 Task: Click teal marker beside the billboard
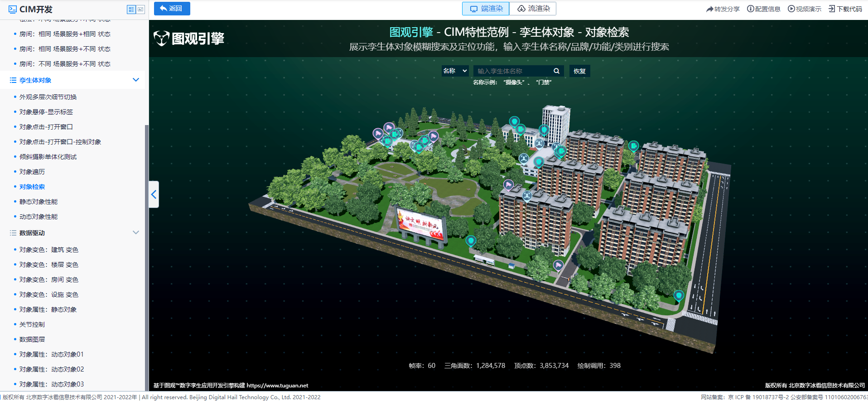pyautogui.click(x=471, y=241)
